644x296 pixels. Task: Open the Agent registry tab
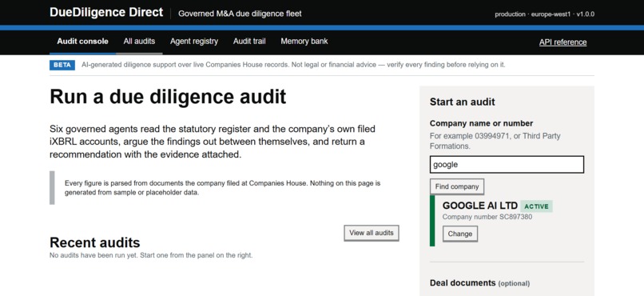coord(194,42)
